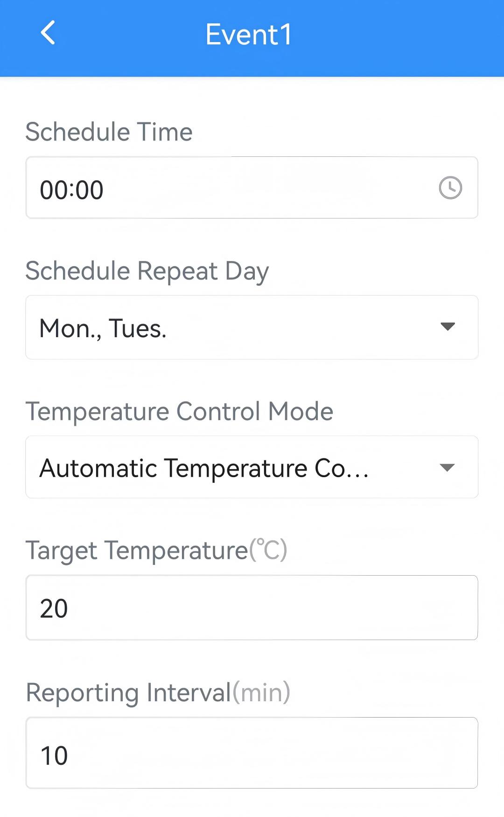Click empty space inside Schedule Time box
The height and width of the screenshot is (817, 504).
point(271,188)
